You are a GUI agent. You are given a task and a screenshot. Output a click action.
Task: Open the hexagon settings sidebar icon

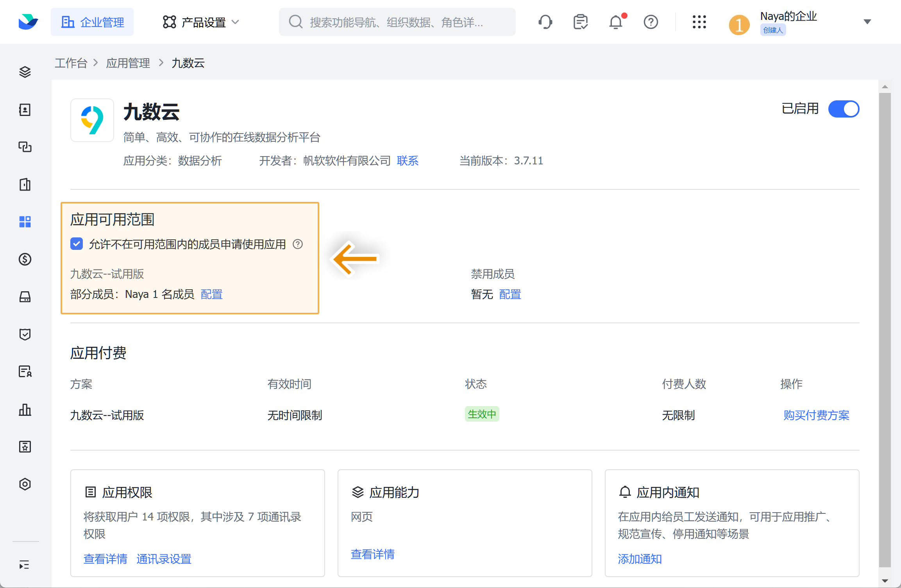click(25, 484)
